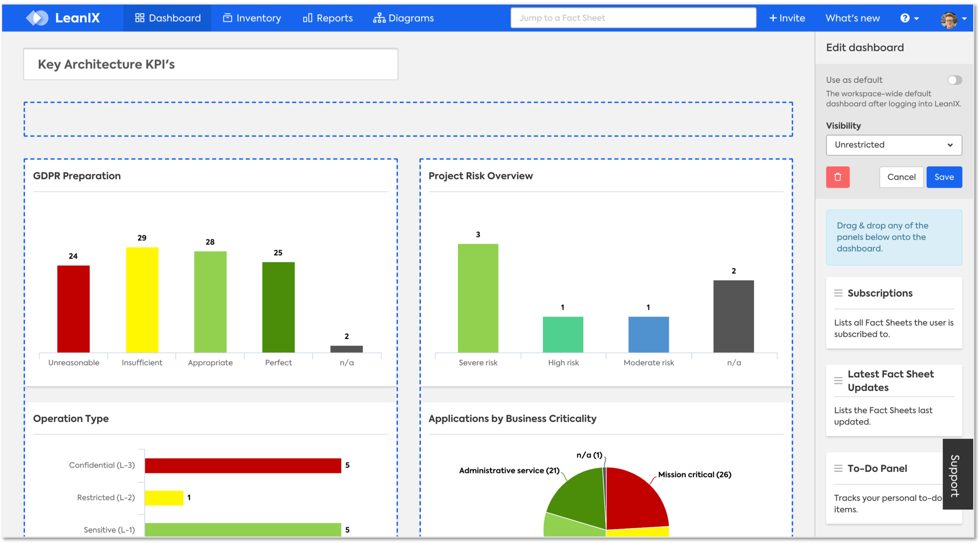
Task: Save the dashboard changes
Action: (944, 177)
